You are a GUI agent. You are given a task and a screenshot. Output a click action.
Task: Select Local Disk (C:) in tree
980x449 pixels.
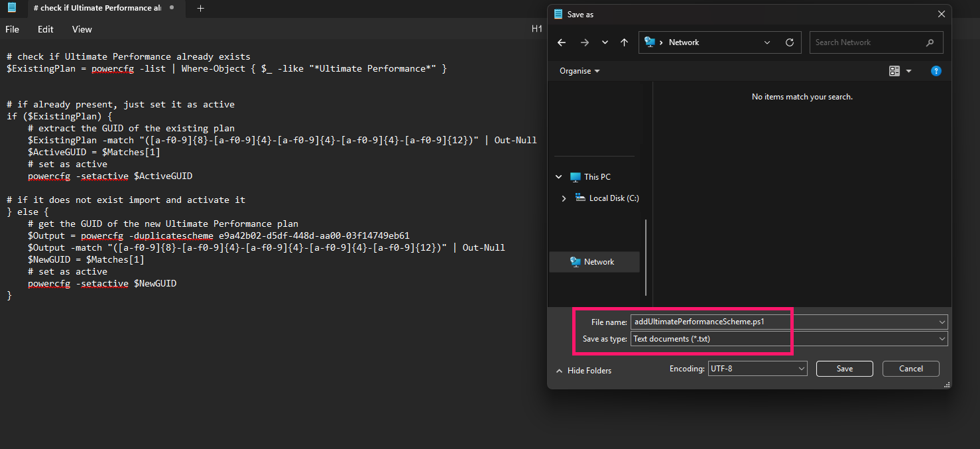tap(607, 198)
